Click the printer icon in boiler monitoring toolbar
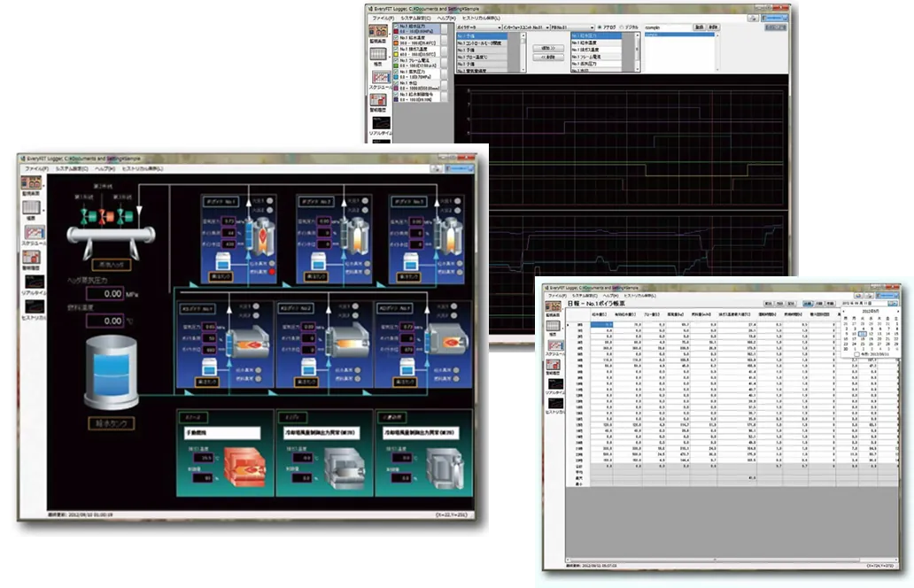Screen dimensions: 914x588 pos(436,168)
